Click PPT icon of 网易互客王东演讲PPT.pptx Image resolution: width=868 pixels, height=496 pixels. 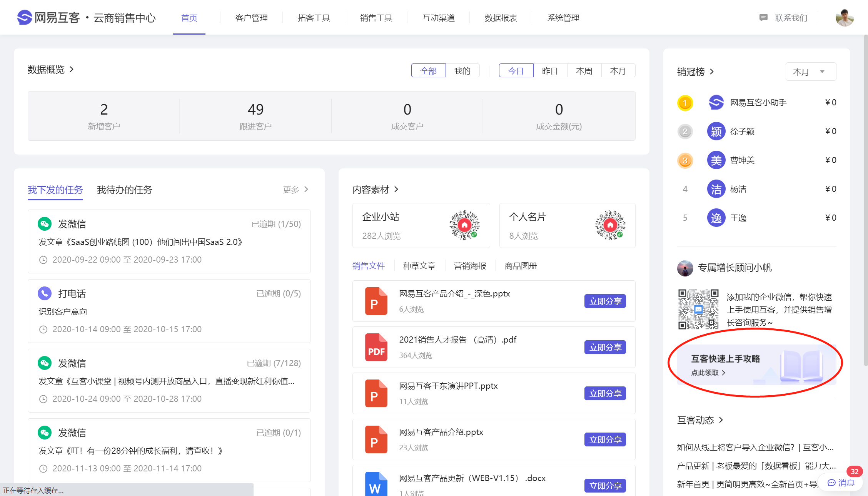pos(376,393)
